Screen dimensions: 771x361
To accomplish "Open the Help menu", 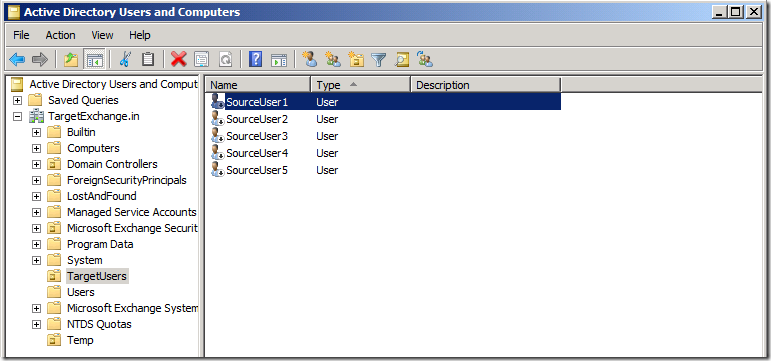I will click(140, 35).
